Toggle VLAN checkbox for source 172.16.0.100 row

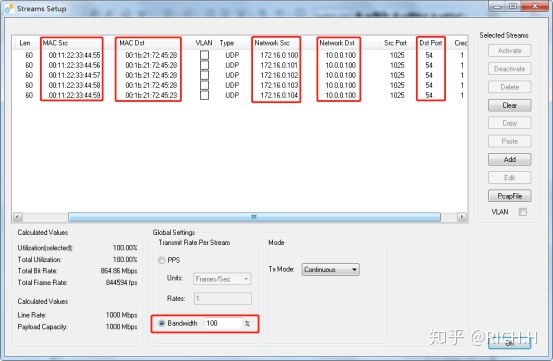[204, 55]
